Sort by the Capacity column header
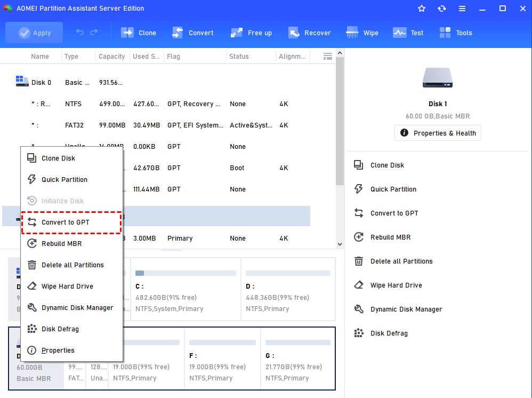 click(111, 57)
